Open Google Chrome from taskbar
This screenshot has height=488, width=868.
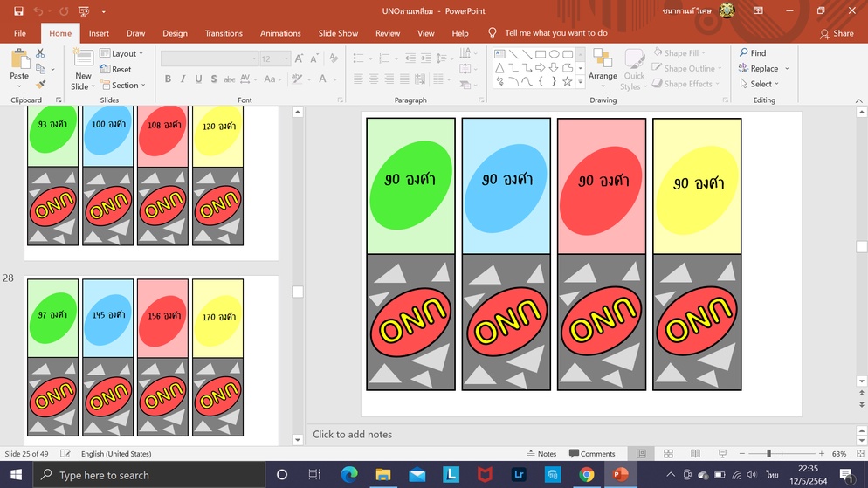pos(587,475)
